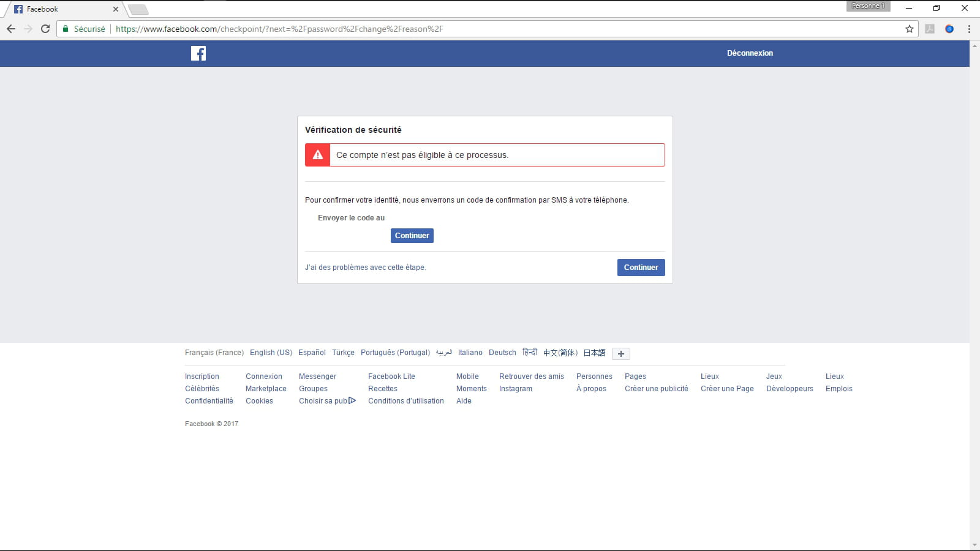This screenshot has height=551, width=980.
Task: Open "J'ai des problèmes avec cette étape" link
Action: pyautogui.click(x=365, y=268)
